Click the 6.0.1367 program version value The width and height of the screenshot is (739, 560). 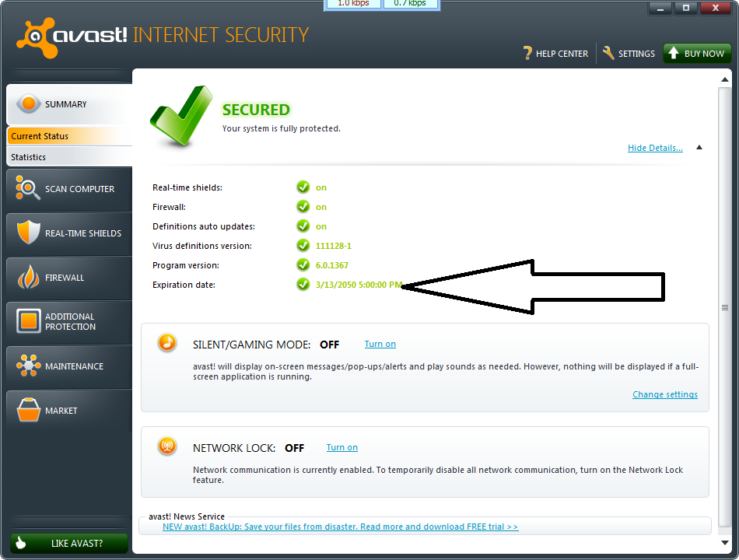point(332,265)
